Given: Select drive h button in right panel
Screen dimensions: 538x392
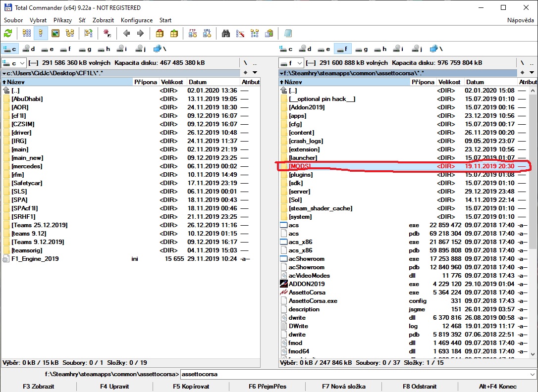Looking at the screenshot, I should (380, 49).
